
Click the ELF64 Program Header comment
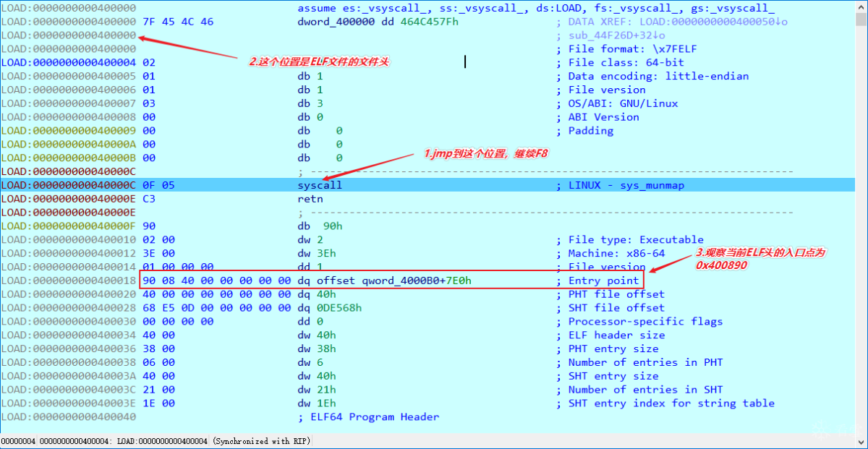pos(370,416)
